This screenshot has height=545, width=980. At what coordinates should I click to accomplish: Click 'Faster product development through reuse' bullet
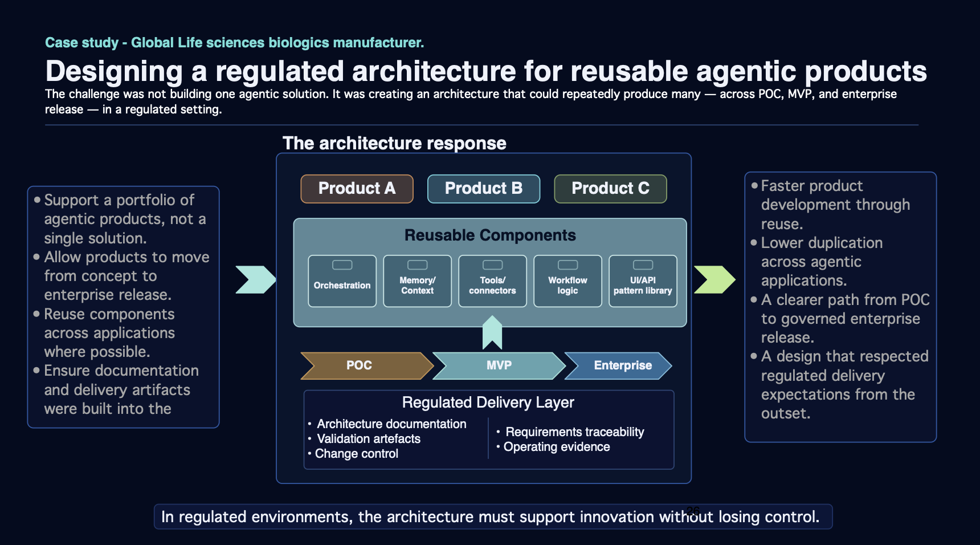831,205
